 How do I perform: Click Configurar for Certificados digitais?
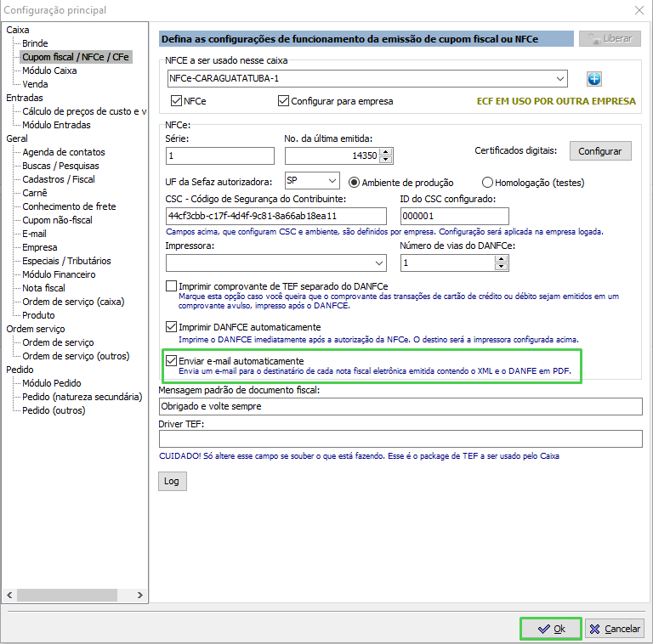tap(600, 151)
